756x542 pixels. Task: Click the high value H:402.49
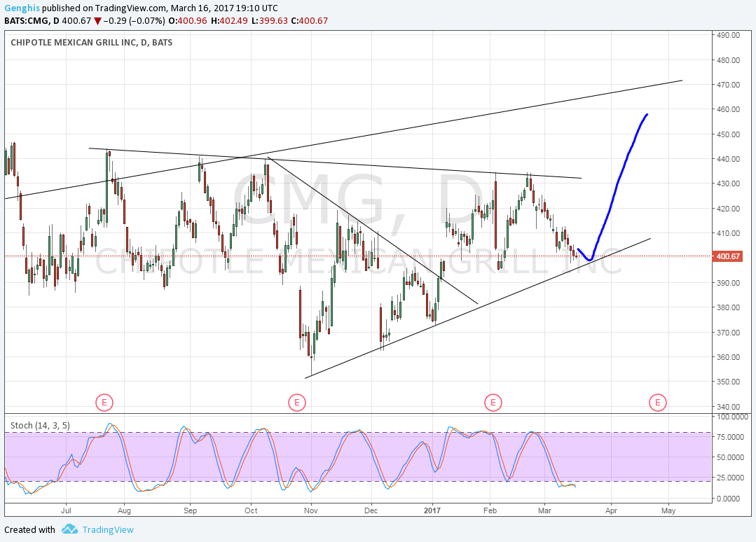tap(229, 21)
